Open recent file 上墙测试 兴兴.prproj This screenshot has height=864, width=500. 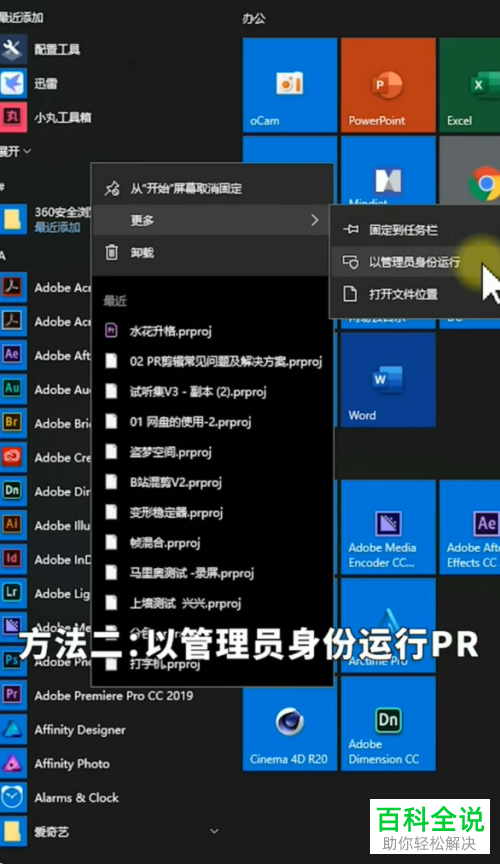coord(212,603)
